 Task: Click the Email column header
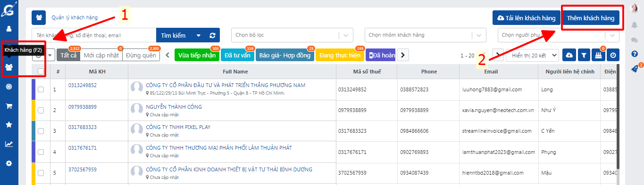point(491,72)
